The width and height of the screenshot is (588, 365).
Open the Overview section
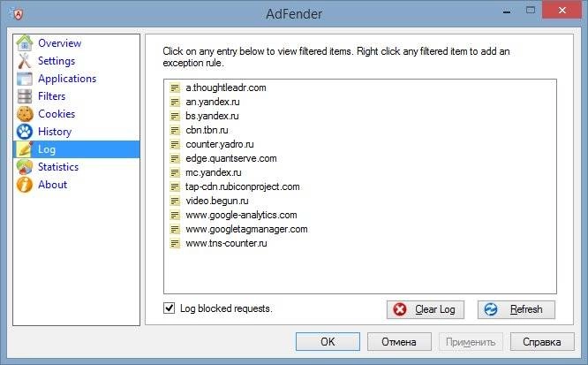60,42
